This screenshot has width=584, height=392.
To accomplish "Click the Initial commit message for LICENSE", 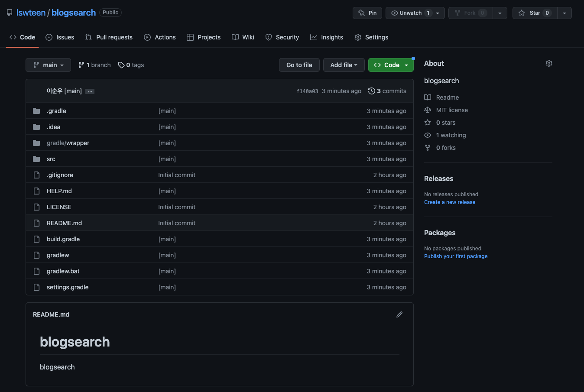I will 177,207.
